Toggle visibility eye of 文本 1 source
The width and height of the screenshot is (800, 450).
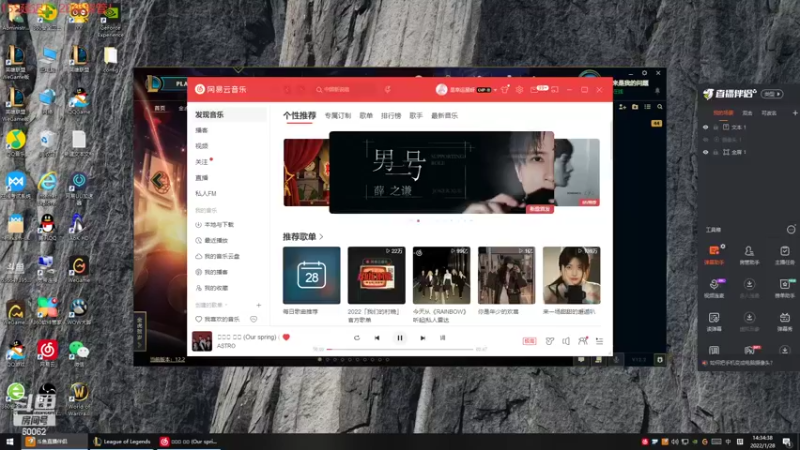point(706,127)
